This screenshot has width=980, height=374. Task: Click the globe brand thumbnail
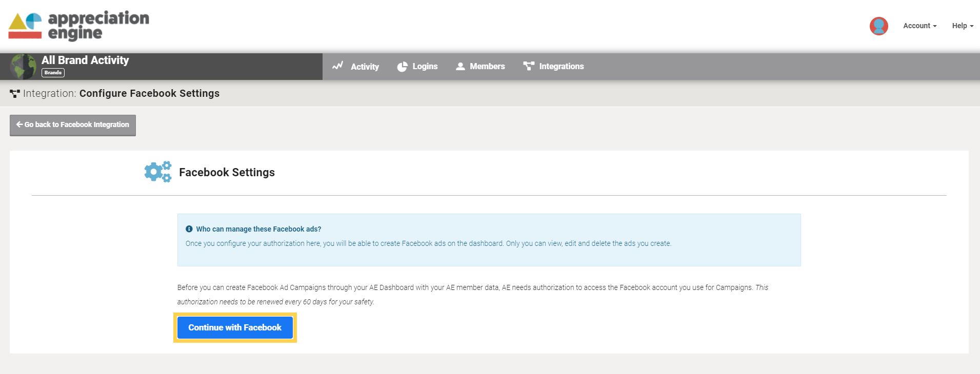pos(23,67)
